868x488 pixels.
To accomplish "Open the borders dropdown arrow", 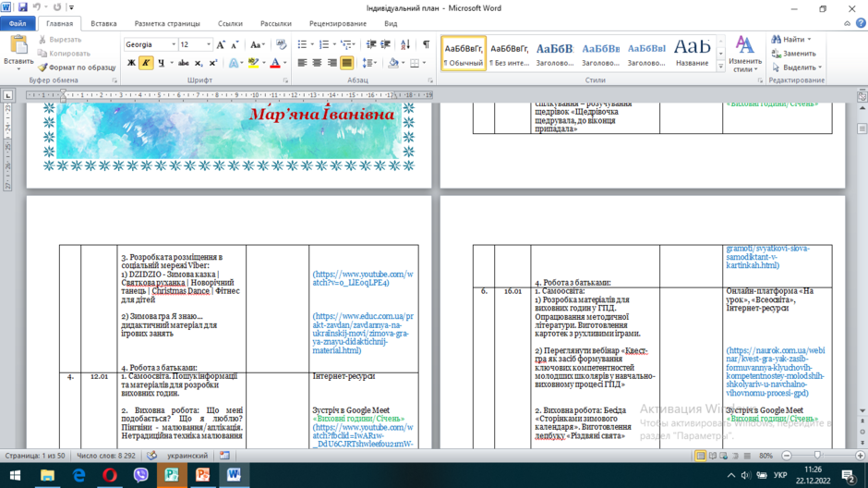I will pyautogui.click(x=424, y=63).
